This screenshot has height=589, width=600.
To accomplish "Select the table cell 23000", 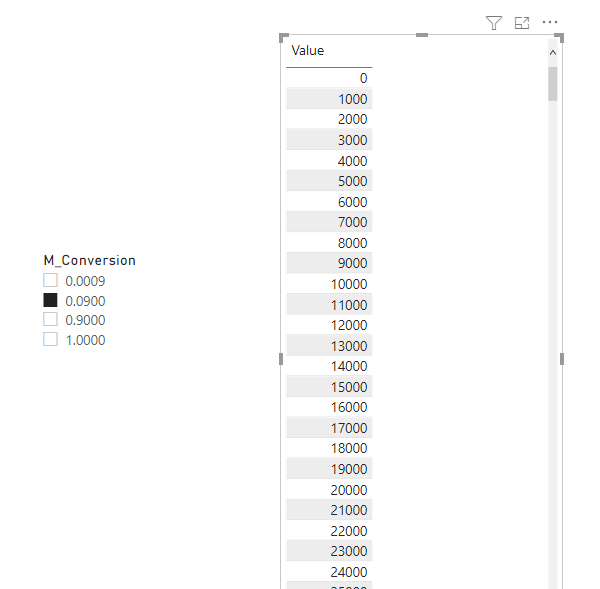I will click(x=329, y=551).
